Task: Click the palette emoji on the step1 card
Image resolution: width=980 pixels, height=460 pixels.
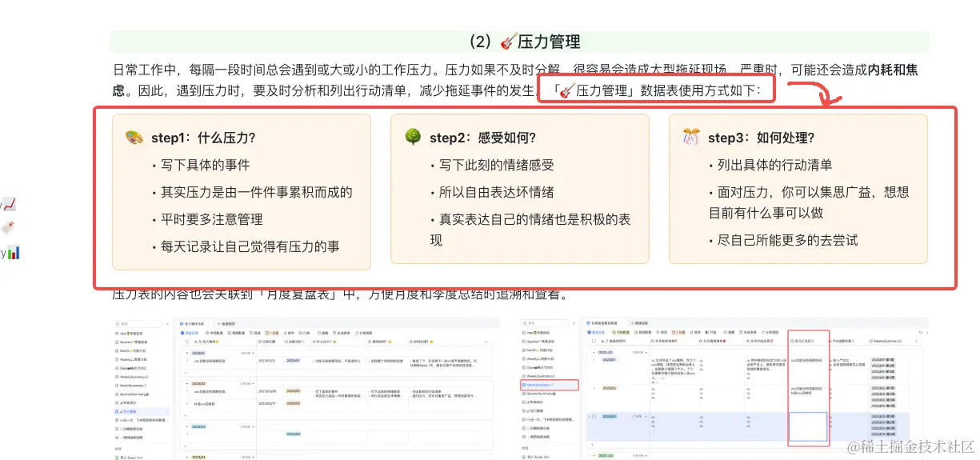Action: [x=134, y=137]
